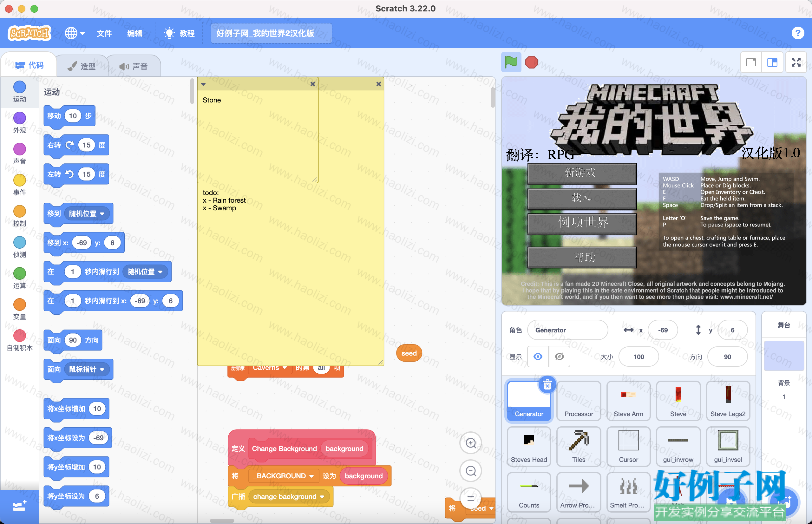Open the Caverns list dropdown
Viewport: 812px width, 524px height.
270,368
